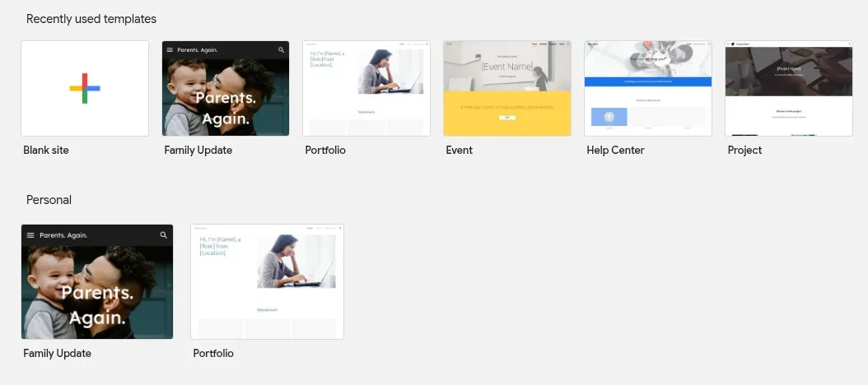The image size is (868, 385).
Task: Click "Portfolio" label in Personal section
Action: pos(213,354)
